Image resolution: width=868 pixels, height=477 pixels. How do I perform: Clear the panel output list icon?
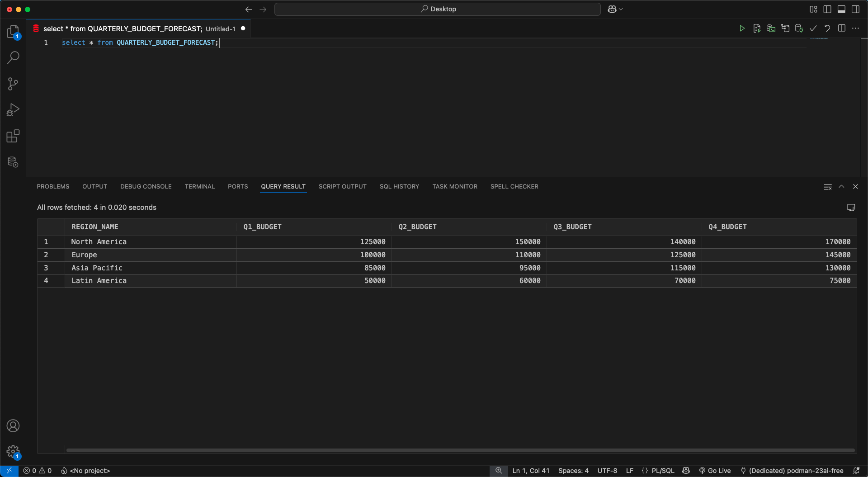[x=828, y=187]
